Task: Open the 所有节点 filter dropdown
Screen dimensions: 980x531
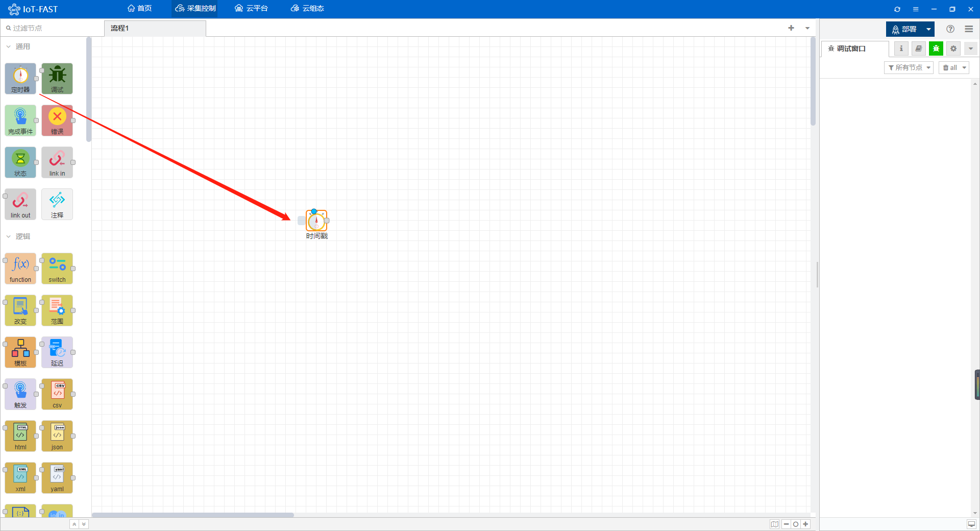Action: point(909,67)
